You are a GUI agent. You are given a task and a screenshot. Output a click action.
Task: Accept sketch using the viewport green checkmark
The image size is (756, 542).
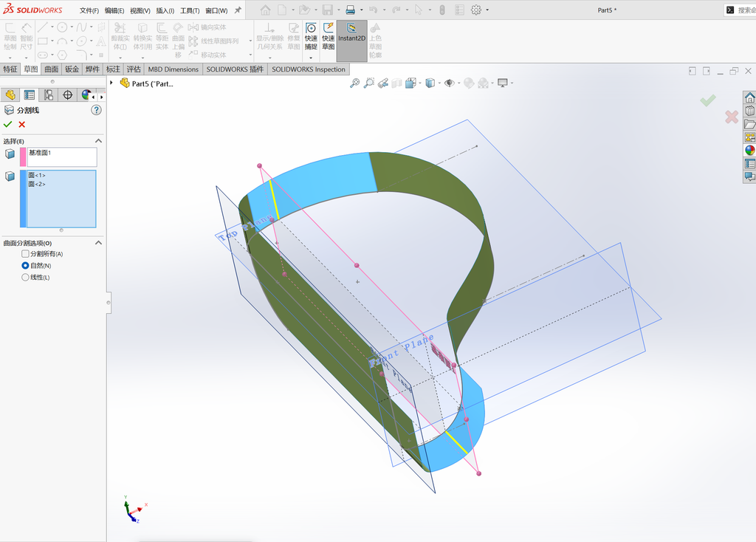coord(708,100)
